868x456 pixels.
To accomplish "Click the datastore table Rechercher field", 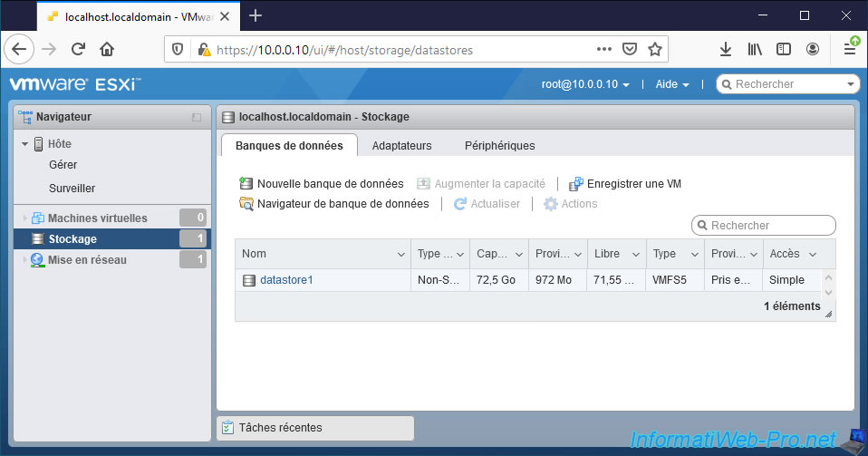I will pos(764,226).
